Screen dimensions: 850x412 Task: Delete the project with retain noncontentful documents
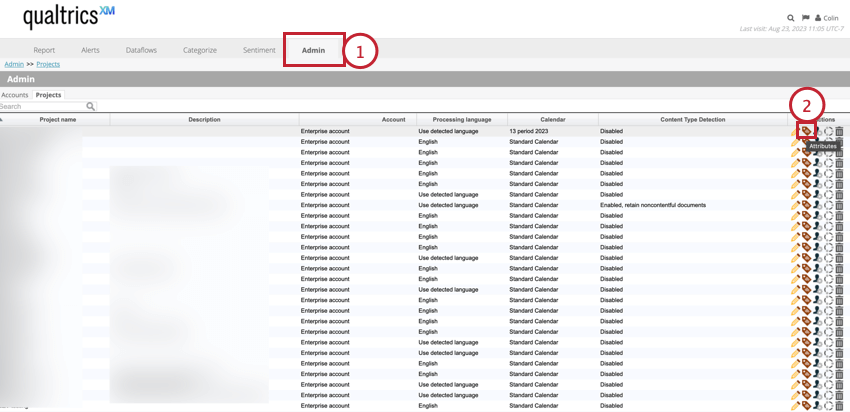coord(840,205)
